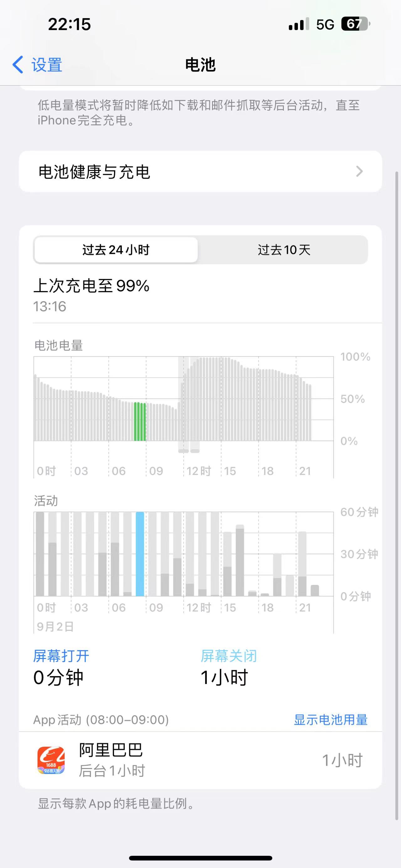Switch to 过去10天 tab
The height and width of the screenshot is (868, 401).
[284, 250]
